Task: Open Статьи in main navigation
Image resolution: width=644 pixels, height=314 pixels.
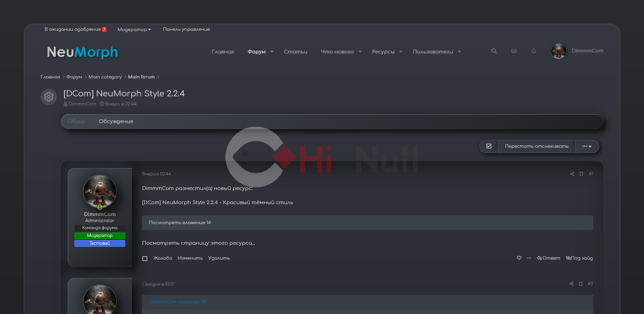Action: coord(295,52)
